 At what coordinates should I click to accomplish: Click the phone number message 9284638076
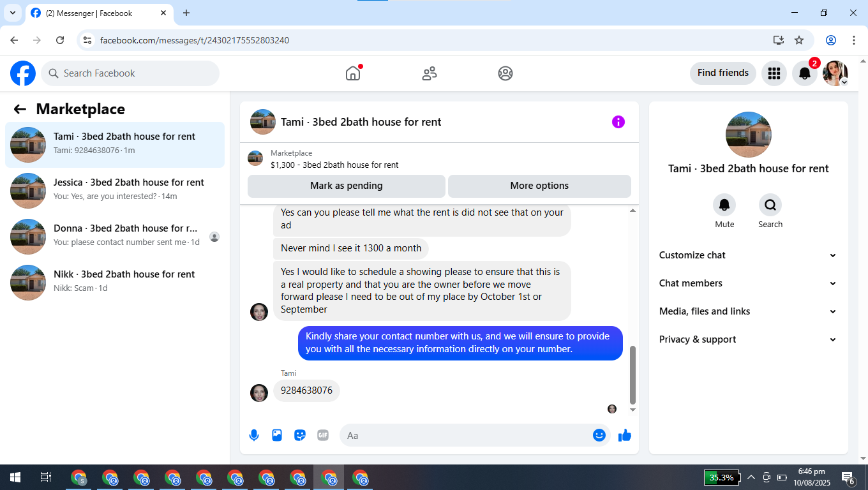pyautogui.click(x=306, y=390)
